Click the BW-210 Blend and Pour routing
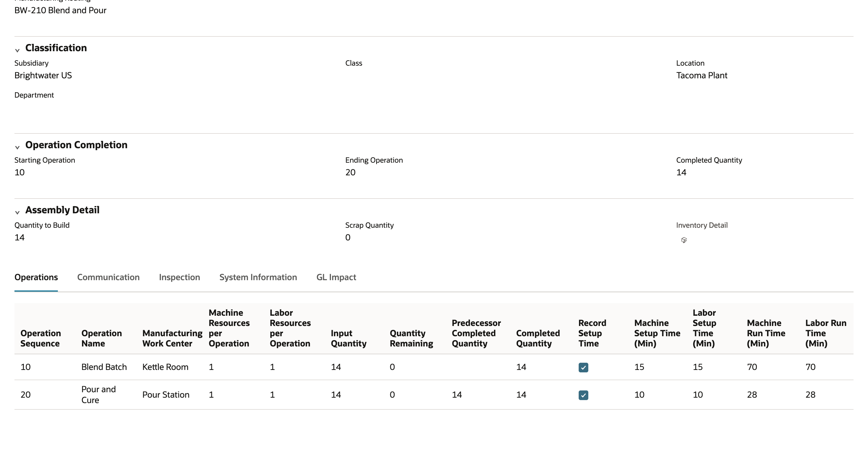This screenshot has height=476, width=868. pos(60,10)
